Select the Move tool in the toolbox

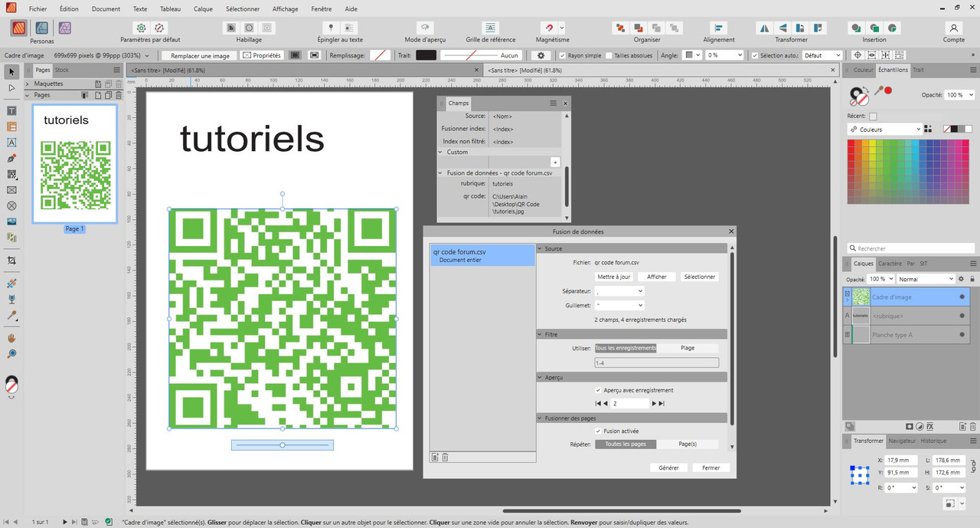(x=11, y=72)
